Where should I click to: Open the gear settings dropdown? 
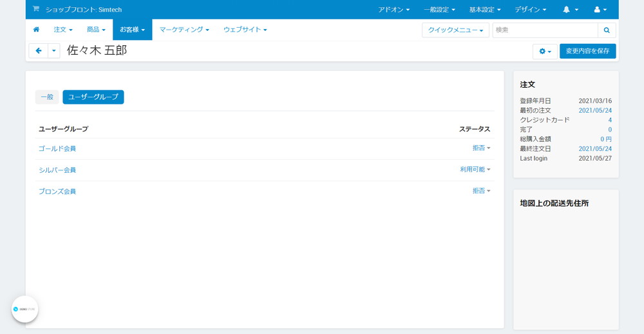coord(545,52)
